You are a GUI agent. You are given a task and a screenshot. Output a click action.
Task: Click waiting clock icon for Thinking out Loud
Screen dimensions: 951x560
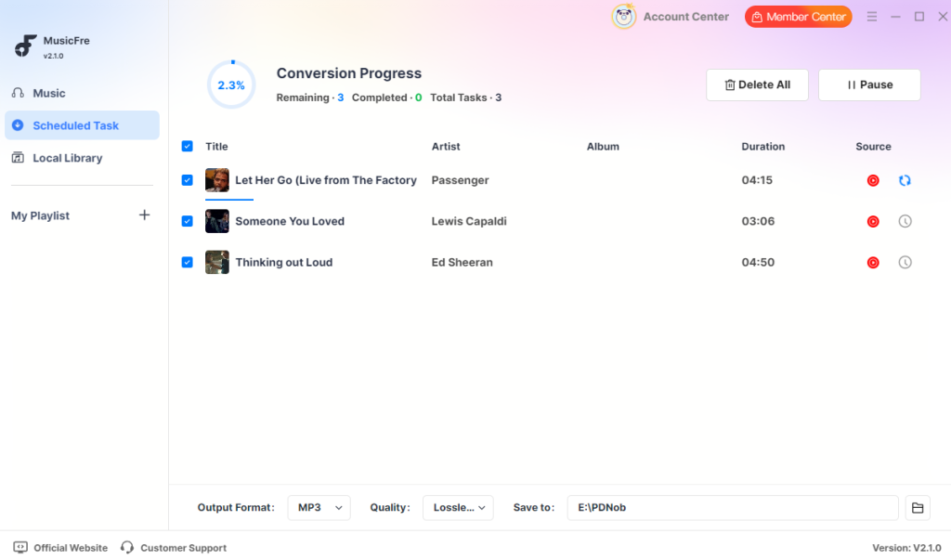click(x=905, y=263)
